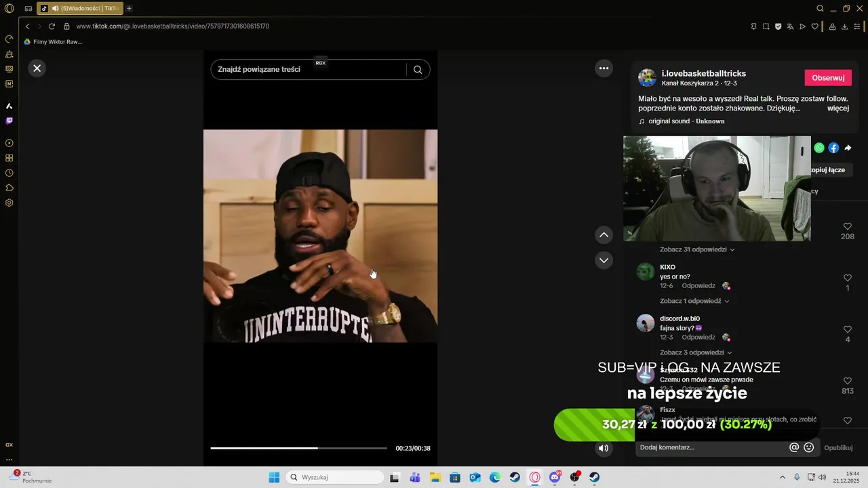Expand description with 'więcej'
868x488 pixels.
pos(838,108)
